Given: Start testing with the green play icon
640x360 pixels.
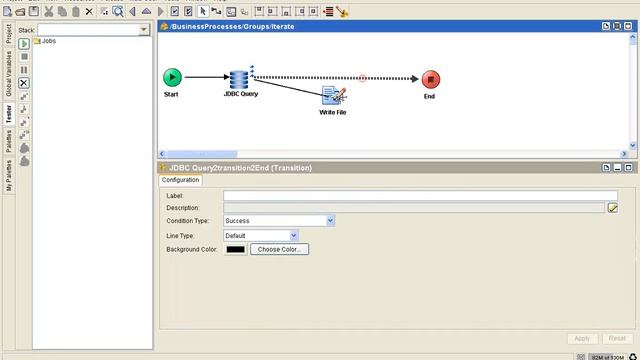Looking at the screenshot, I should 24,43.
